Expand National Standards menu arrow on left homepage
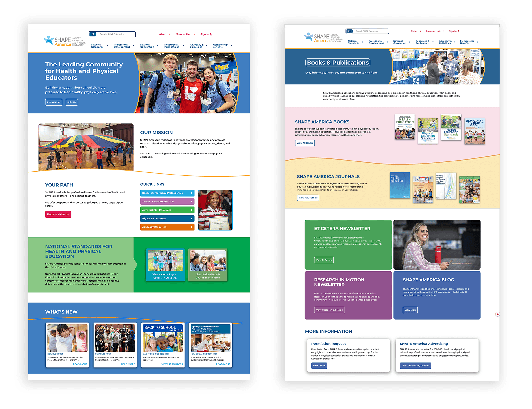The height and width of the screenshot is (409, 532). tap(107, 46)
